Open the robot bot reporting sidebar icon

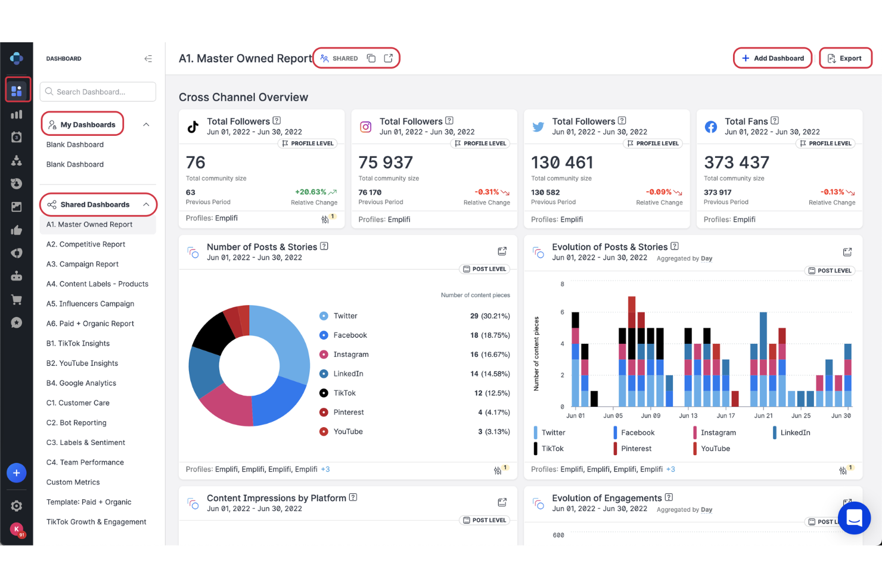point(17,276)
